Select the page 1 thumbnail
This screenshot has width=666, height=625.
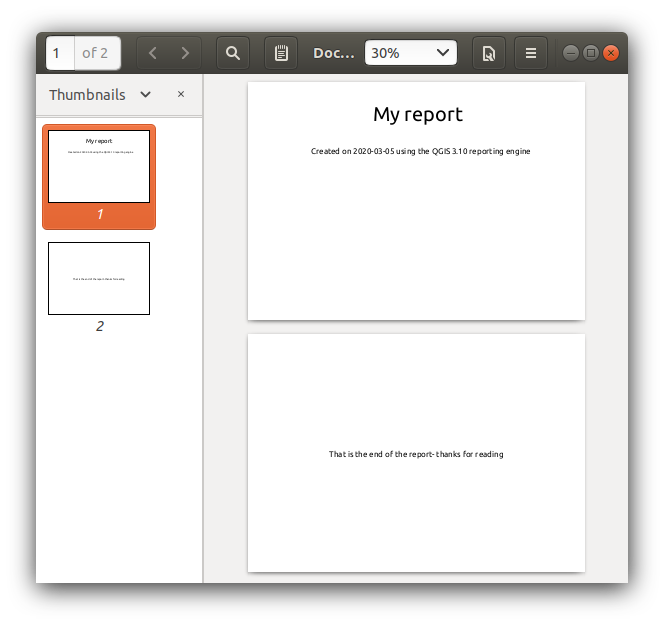coord(99,167)
